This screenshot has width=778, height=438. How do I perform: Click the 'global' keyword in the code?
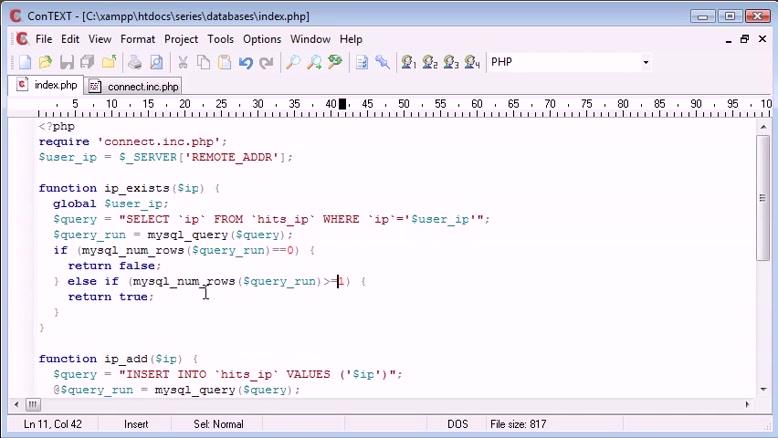74,204
